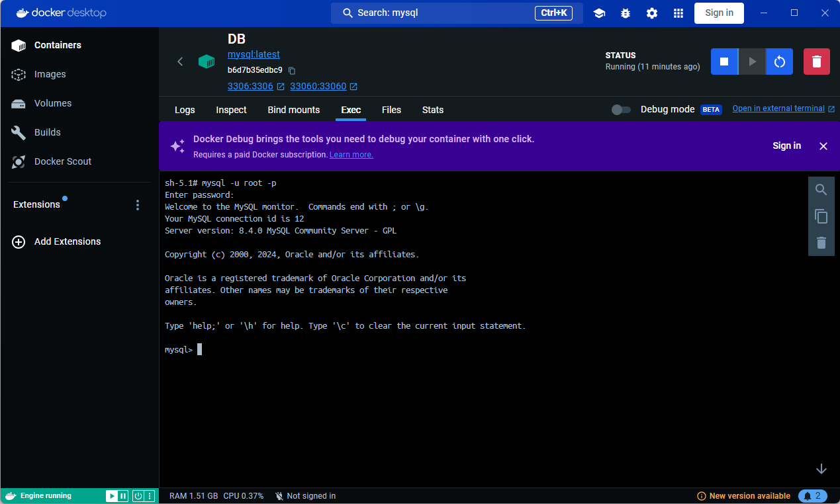Close the Docker Debug banner
Screen dimensions: 840x504
pyautogui.click(x=823, y=146)
